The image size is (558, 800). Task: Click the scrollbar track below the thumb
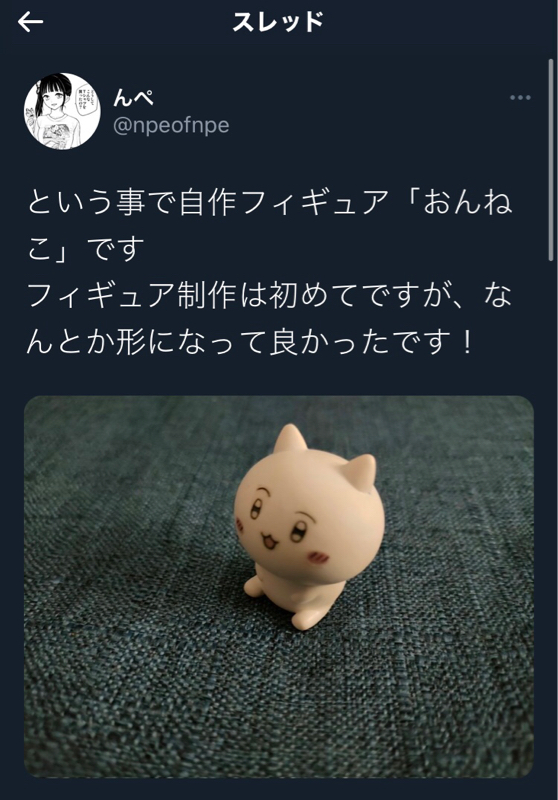tap(551, 510)
